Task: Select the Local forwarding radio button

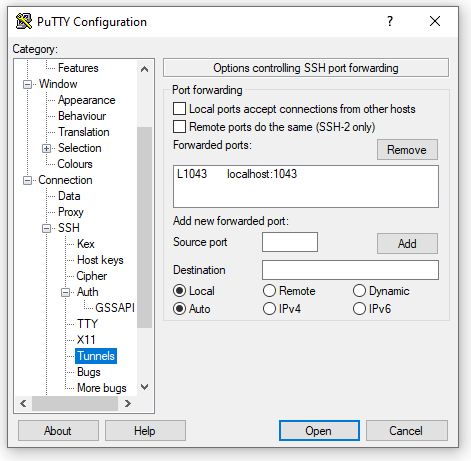Action: [x=179, y=291]
